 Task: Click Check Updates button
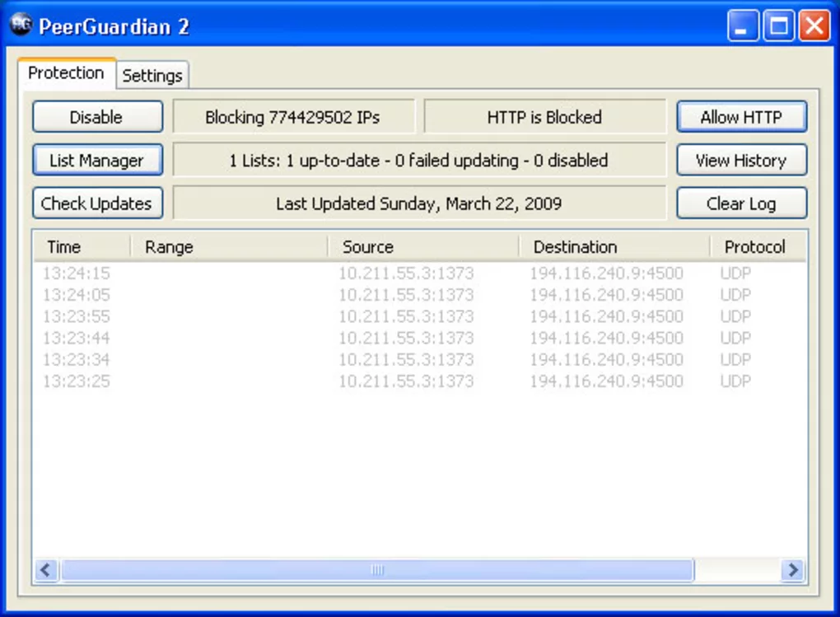tap(97, 203)
